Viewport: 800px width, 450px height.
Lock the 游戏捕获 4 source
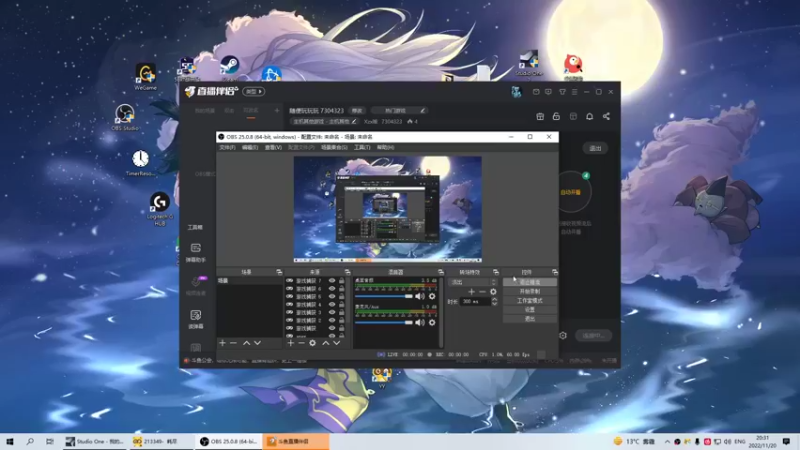point(341,304)
